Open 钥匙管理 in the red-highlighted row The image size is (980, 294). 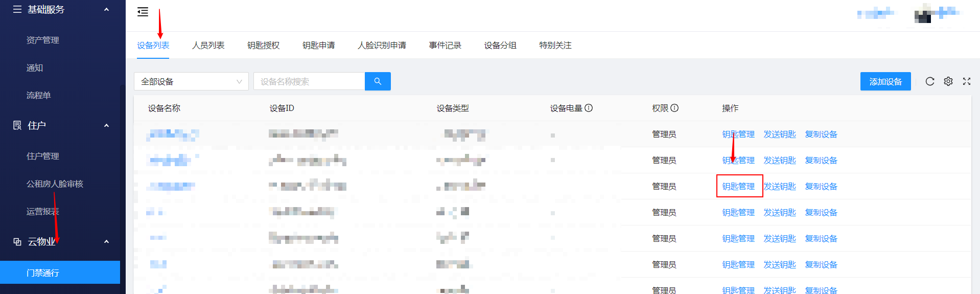point(738,186)
